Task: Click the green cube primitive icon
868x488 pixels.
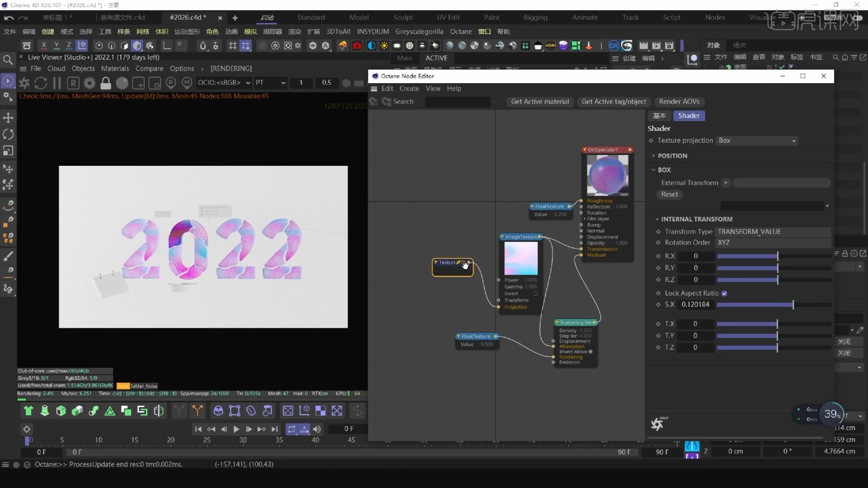Action: [x=61, y=411]
